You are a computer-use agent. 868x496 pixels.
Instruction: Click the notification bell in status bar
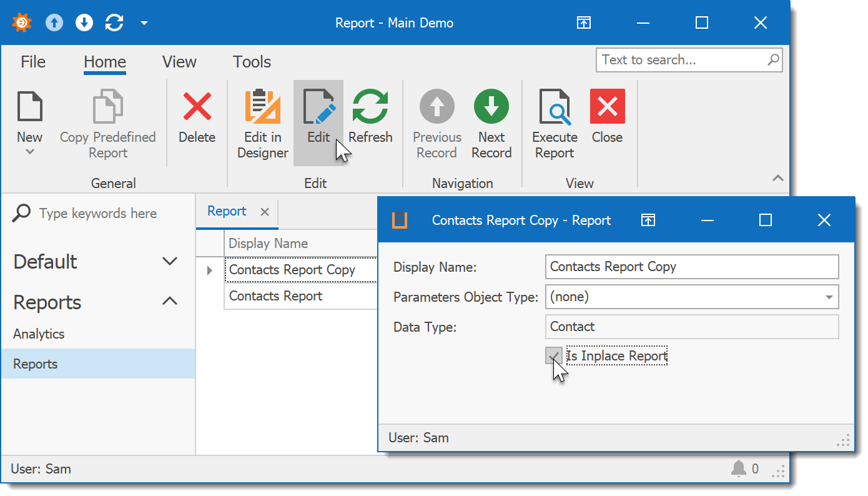click(739, 469)
